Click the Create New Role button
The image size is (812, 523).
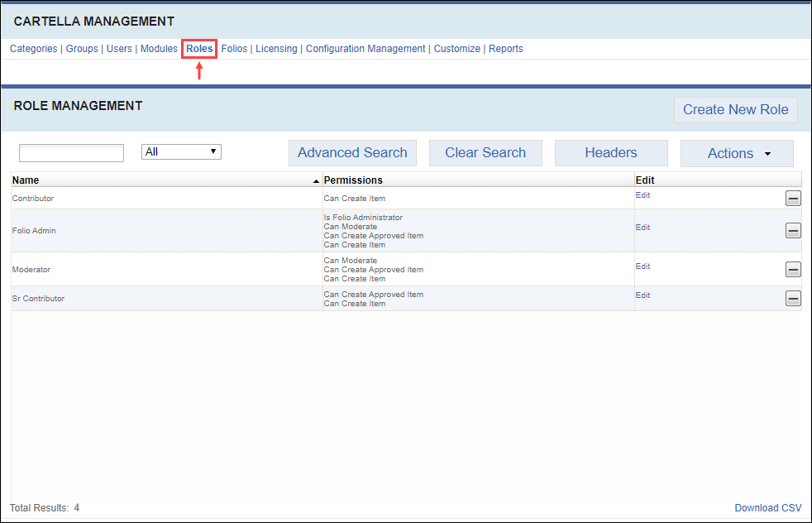click(735, 110)
